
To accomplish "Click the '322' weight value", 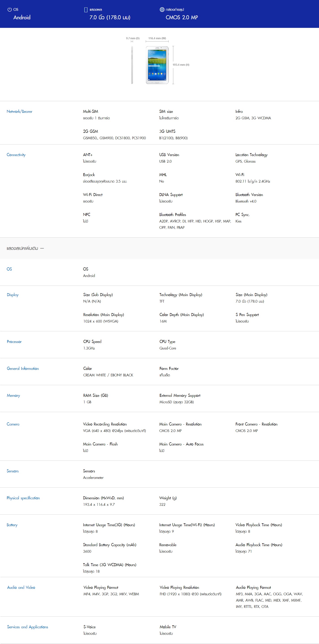I will [x=162, y=504].
